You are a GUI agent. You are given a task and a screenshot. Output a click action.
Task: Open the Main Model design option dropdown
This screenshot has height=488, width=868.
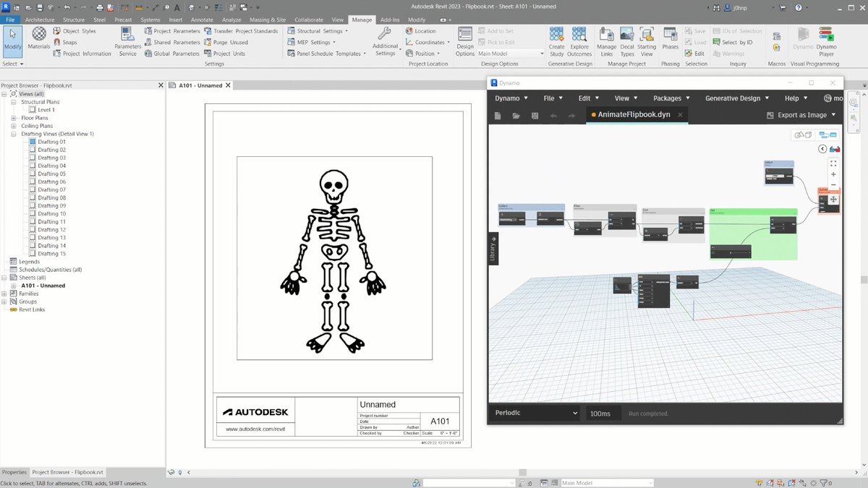pyautogui.click(x=510, y=53)
